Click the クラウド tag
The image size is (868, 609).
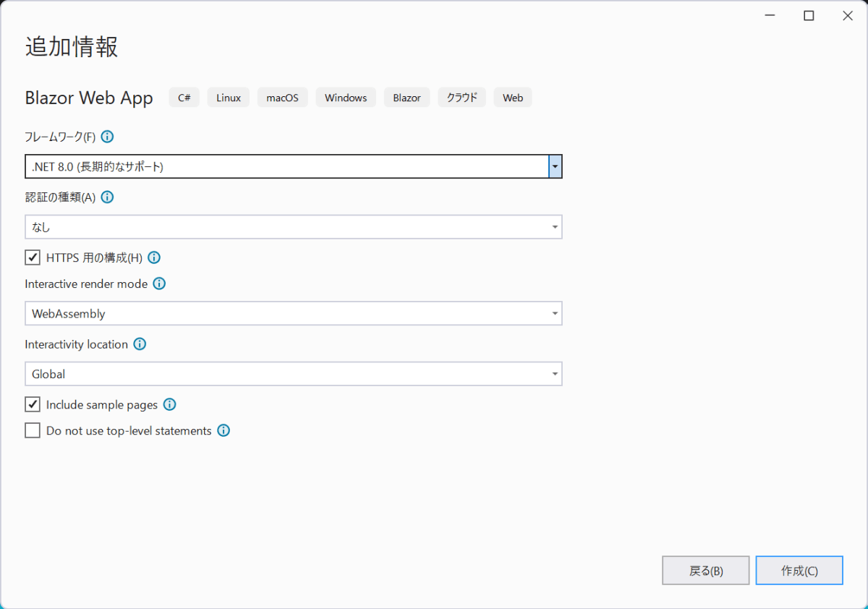pyautogui.click(x=462, y=98)
